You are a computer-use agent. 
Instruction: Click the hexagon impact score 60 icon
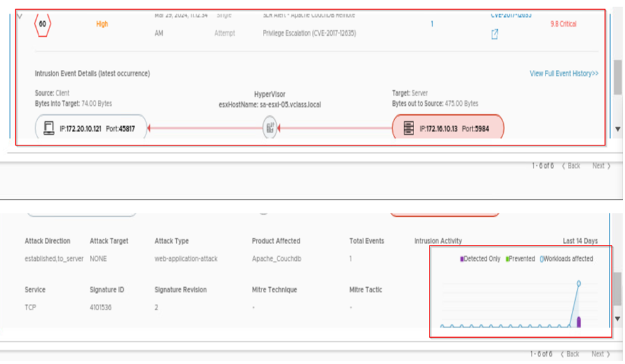coord(42,24)
